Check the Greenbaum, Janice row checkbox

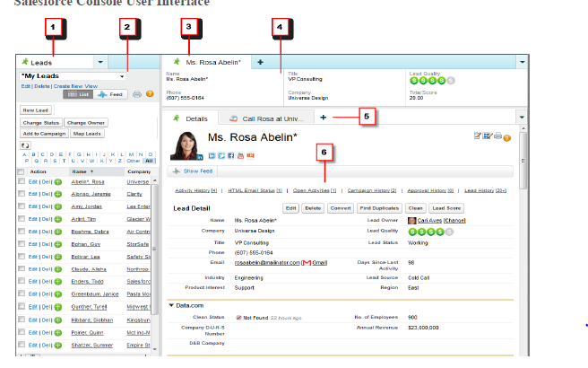[x=22, y=294]
